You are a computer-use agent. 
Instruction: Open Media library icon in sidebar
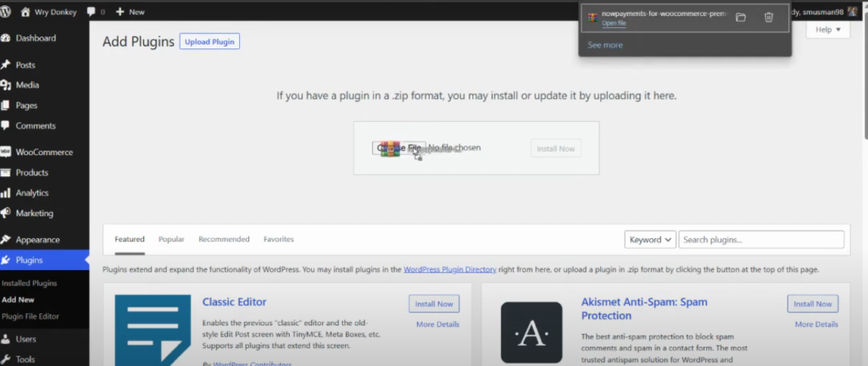(6, 85)
